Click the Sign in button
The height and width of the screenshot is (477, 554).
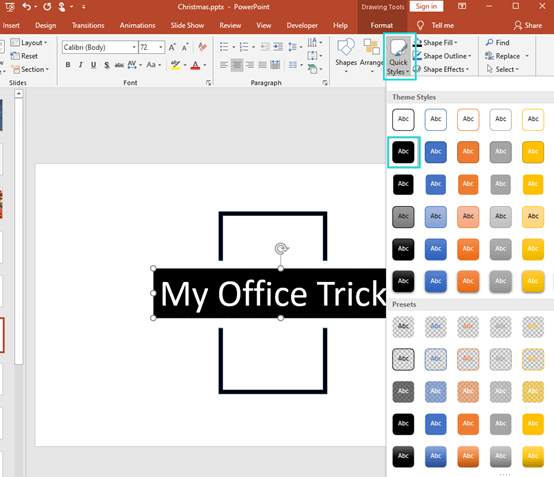426,6
